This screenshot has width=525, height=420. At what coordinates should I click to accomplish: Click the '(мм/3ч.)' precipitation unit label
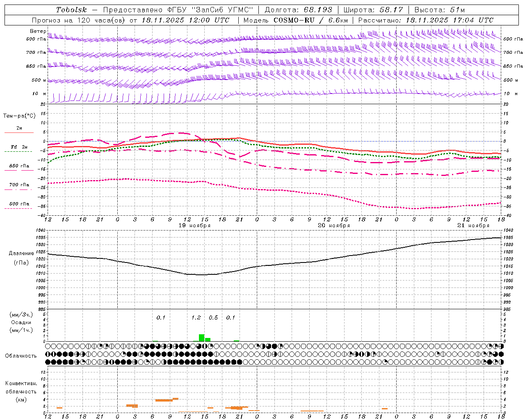(x=21, y=315)
